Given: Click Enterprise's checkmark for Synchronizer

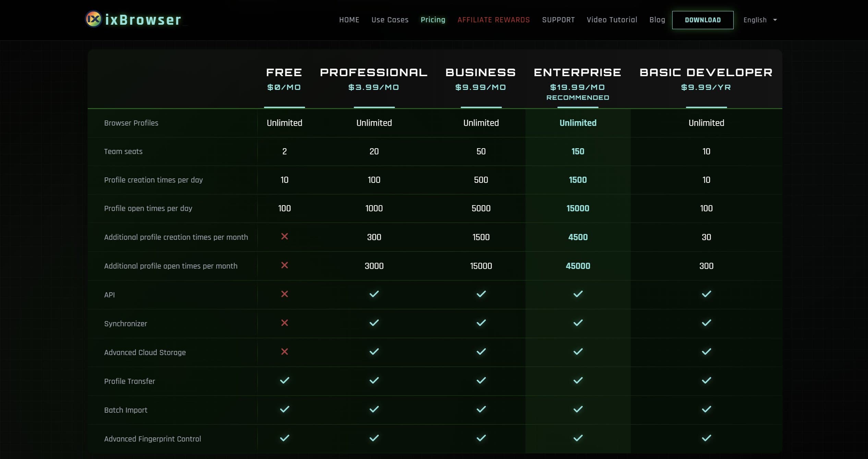Looking at the screenshot, I should [578, 323].
